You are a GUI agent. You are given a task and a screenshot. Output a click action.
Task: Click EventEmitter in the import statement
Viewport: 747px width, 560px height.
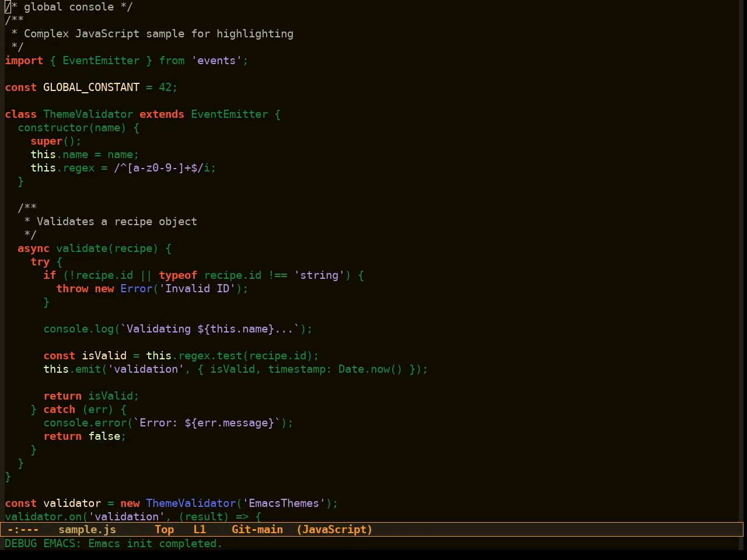[x=101, y=61]
